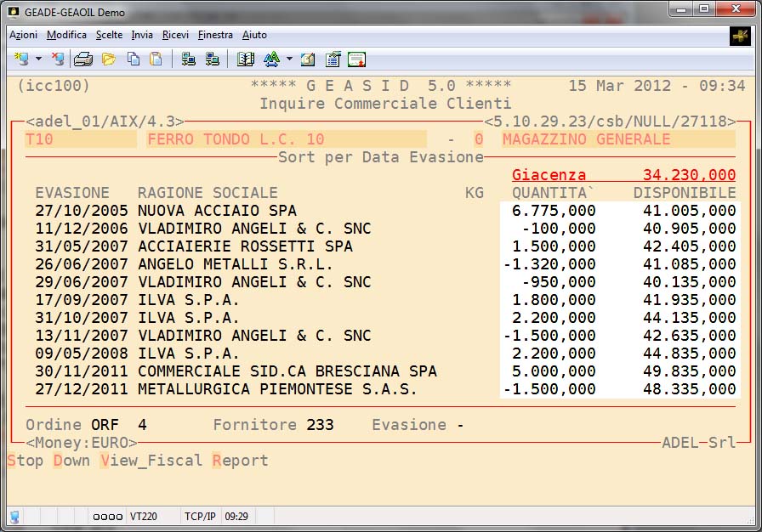The height and width of the screenshot is (532, 762).
Task: Click the paste clipboard icon
Action: 156,59
